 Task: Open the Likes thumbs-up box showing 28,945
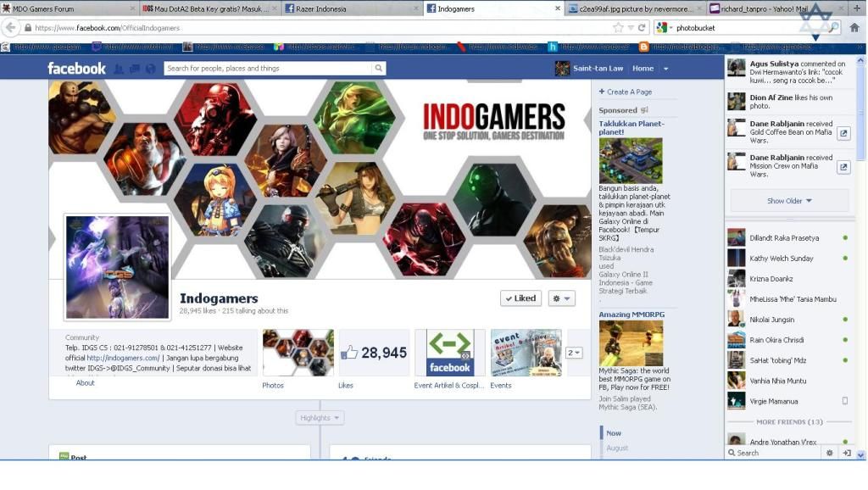pos(374,353)
